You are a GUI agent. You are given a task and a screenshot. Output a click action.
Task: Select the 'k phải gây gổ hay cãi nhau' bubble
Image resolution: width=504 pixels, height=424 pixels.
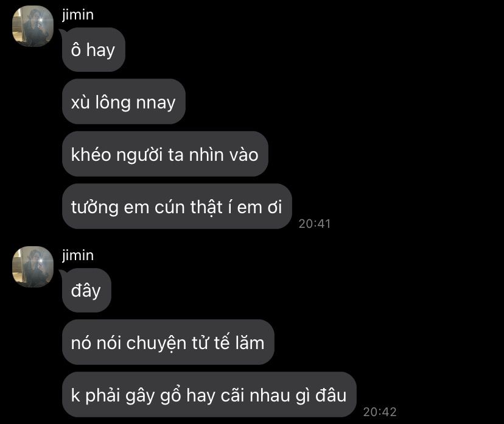pos(209,395)
